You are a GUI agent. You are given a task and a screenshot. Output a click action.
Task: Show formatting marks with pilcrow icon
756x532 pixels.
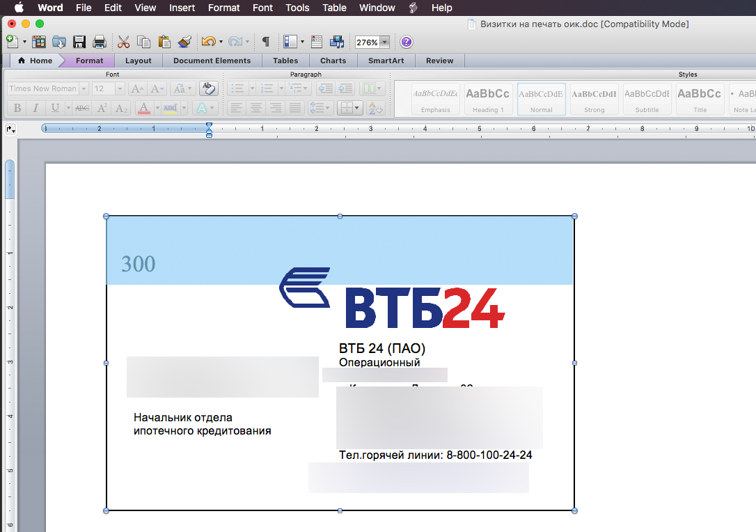[266, 42]
